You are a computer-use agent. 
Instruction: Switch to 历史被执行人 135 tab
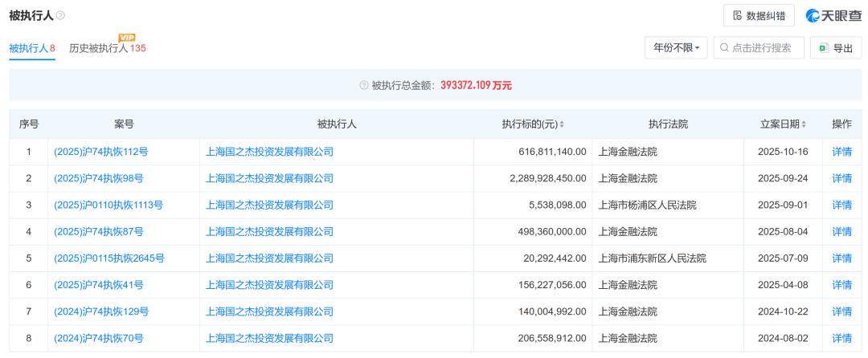coord(107,49)
